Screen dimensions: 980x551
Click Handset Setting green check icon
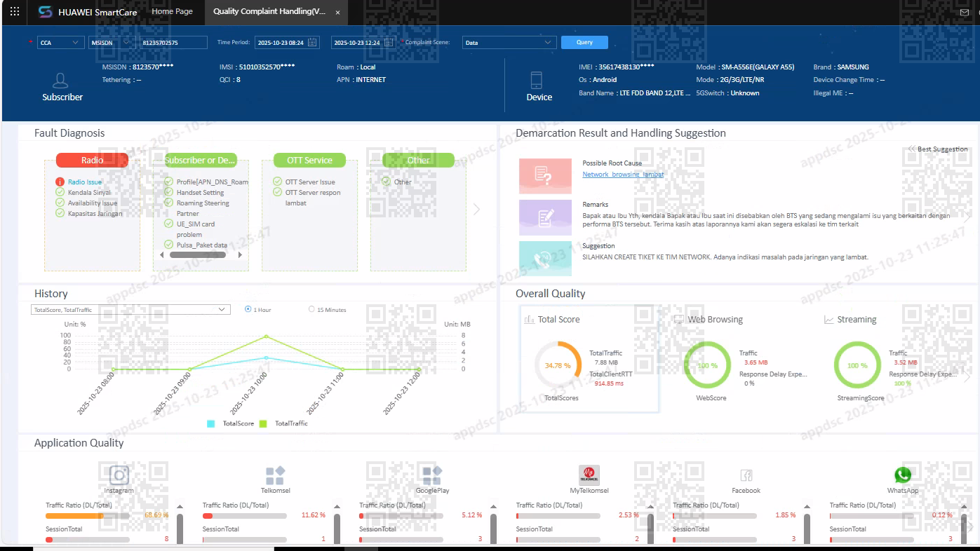[169, 192]
